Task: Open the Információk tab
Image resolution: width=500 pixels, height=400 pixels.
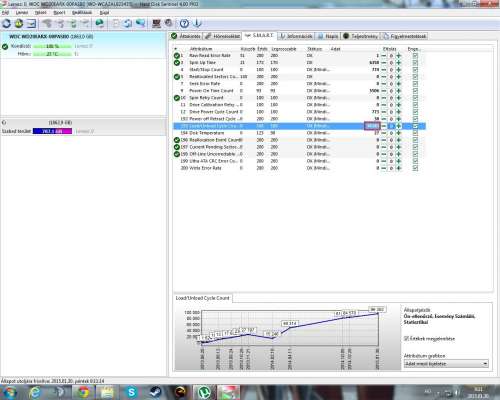Action: tap(296, 36)
